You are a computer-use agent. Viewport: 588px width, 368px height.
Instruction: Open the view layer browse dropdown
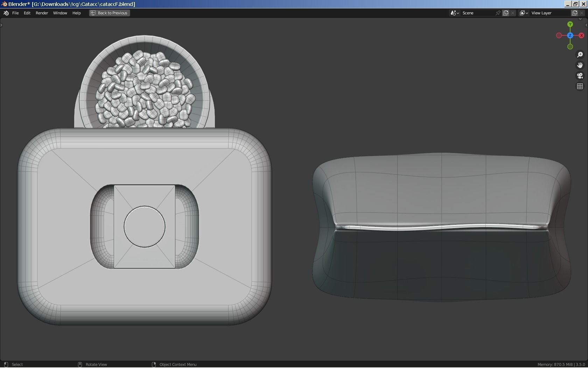[x=524, y=13]
